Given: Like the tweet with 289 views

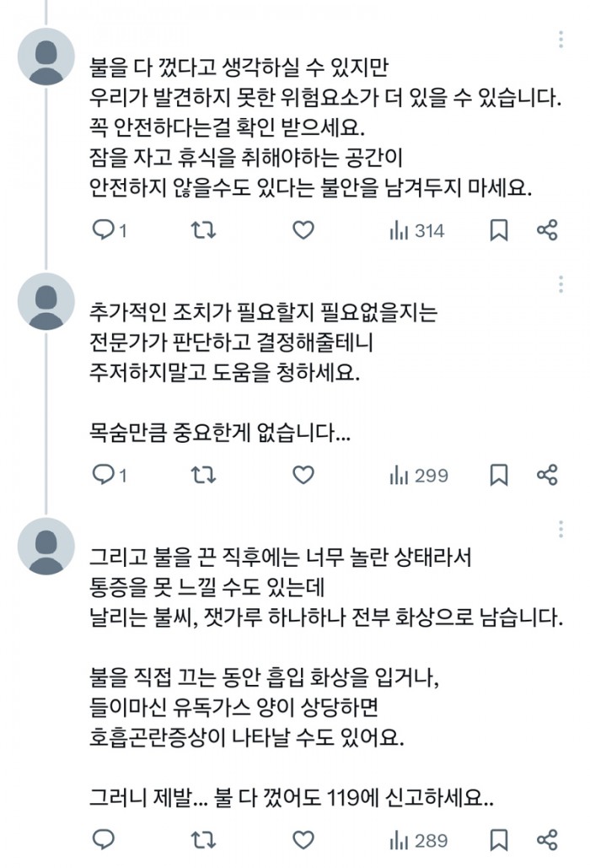Looking at the screenshot, I should point(303,840).
